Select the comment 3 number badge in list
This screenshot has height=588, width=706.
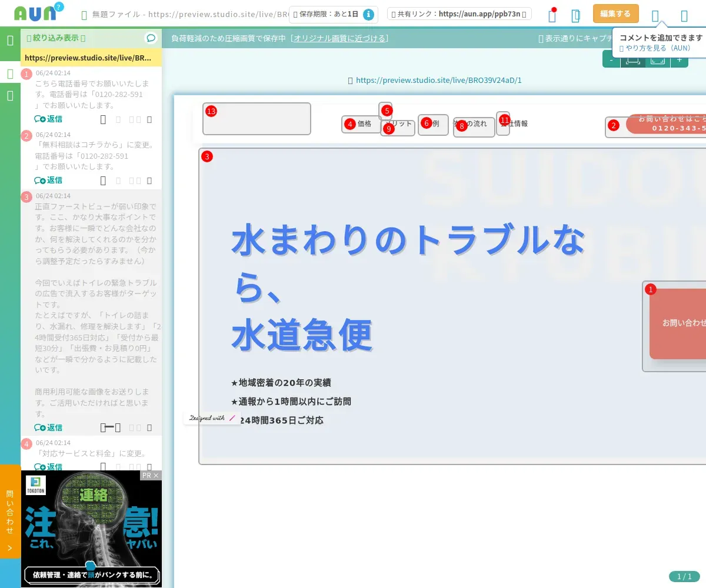pyautogui.click(x=26, y=197)
